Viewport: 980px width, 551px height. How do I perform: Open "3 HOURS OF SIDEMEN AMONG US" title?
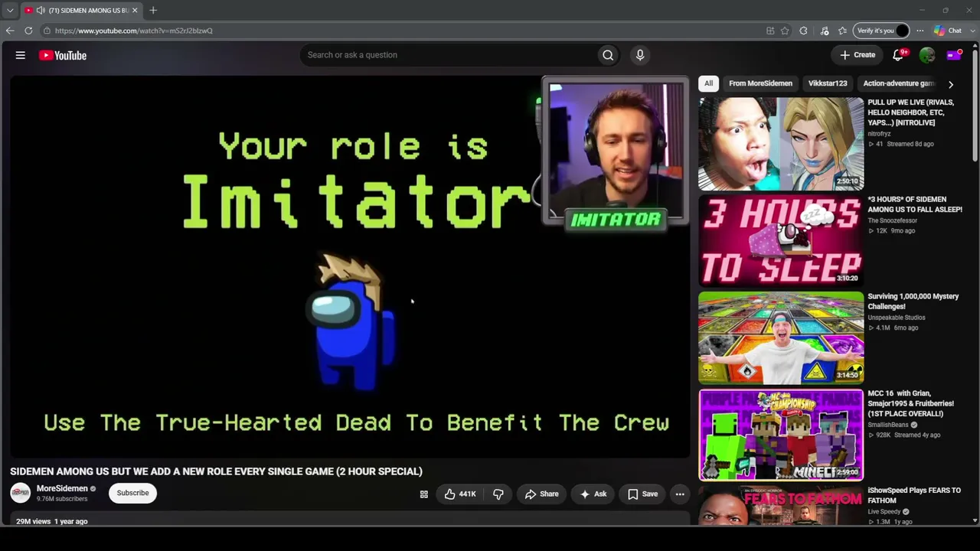[915, 204]
